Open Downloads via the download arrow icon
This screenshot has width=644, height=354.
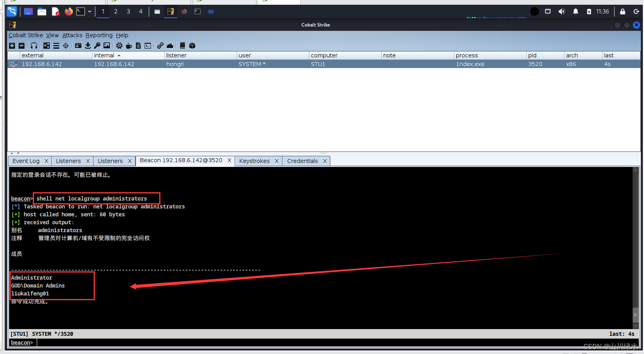(88, 46)
